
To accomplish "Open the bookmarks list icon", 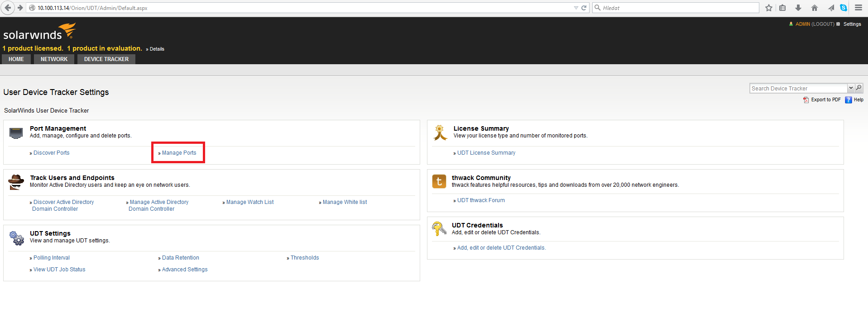I will [x=782, y=8].
